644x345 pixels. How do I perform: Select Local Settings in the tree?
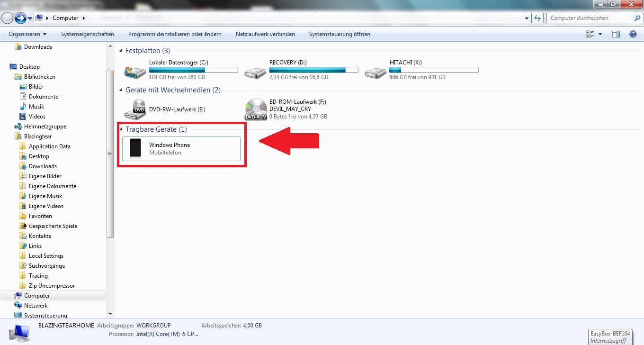point(46,256)
